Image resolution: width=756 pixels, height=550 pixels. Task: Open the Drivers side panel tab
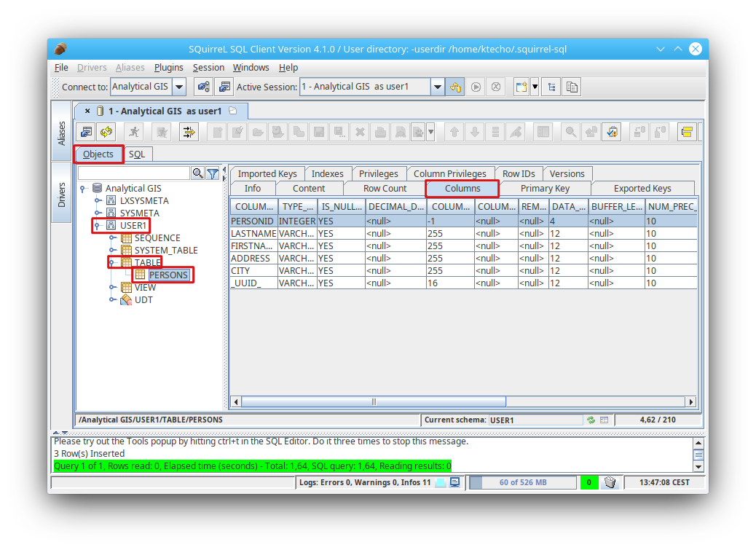[61, 195]
